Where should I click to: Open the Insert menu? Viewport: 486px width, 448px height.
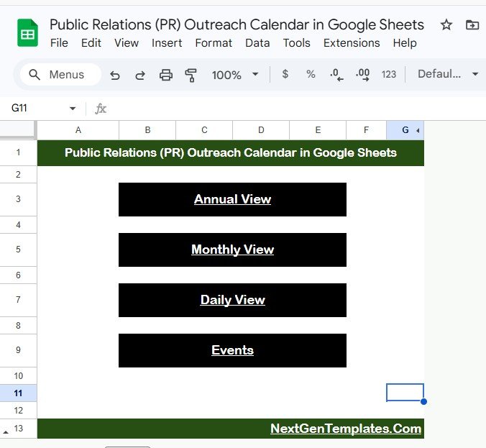pyautogui.click(x=167, y=42)
